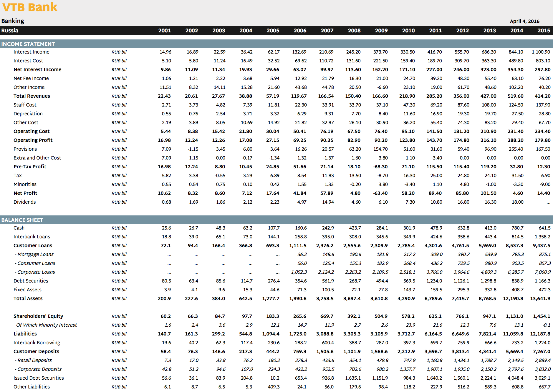The width and height of the screenshot is (553, 392).
Task: Select the Staff Cost row label
Action: (25, 105)
